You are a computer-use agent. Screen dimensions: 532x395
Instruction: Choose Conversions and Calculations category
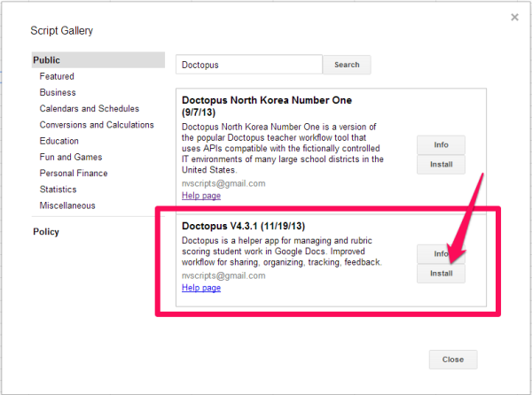96,125
